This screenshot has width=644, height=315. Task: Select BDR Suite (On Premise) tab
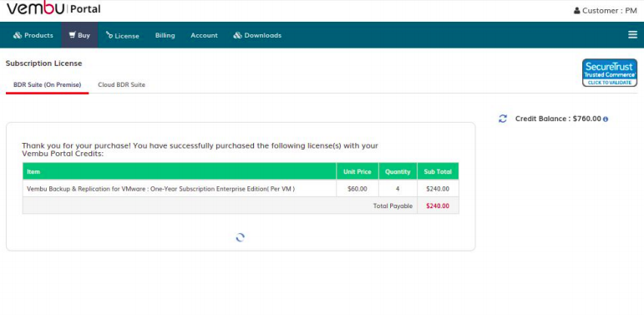pos(48,84)
